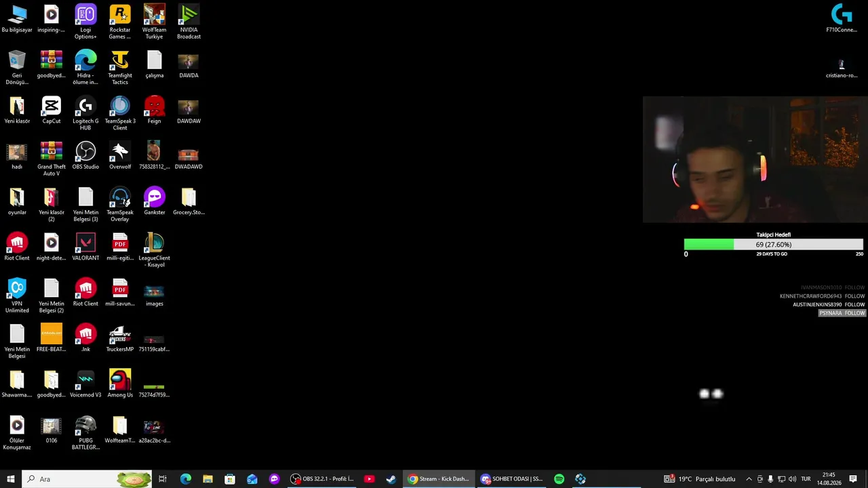Expand the hidden system tray icons
The width and height of the screenshot is (868, 488).
pos(749,479)
